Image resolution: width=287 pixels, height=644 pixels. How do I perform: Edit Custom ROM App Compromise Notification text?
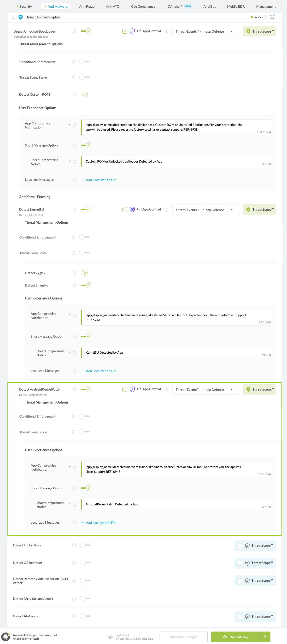[176, 127]
